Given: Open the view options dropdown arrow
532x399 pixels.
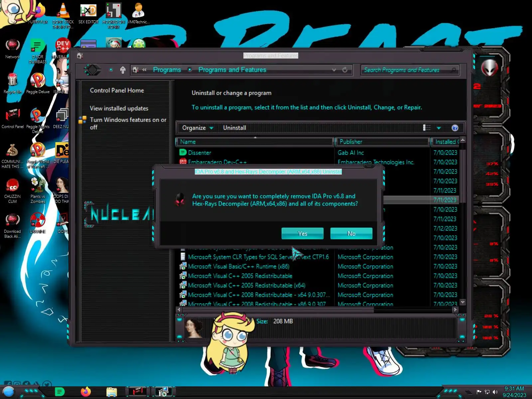Looking at the screenshot, I should point(439,128).
